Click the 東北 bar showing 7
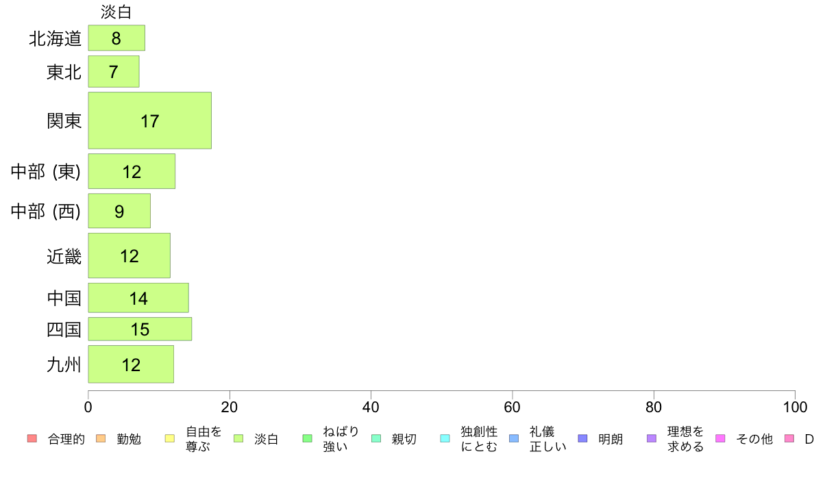The height and width of the screenshot is (504, 814). click(114, 72)
